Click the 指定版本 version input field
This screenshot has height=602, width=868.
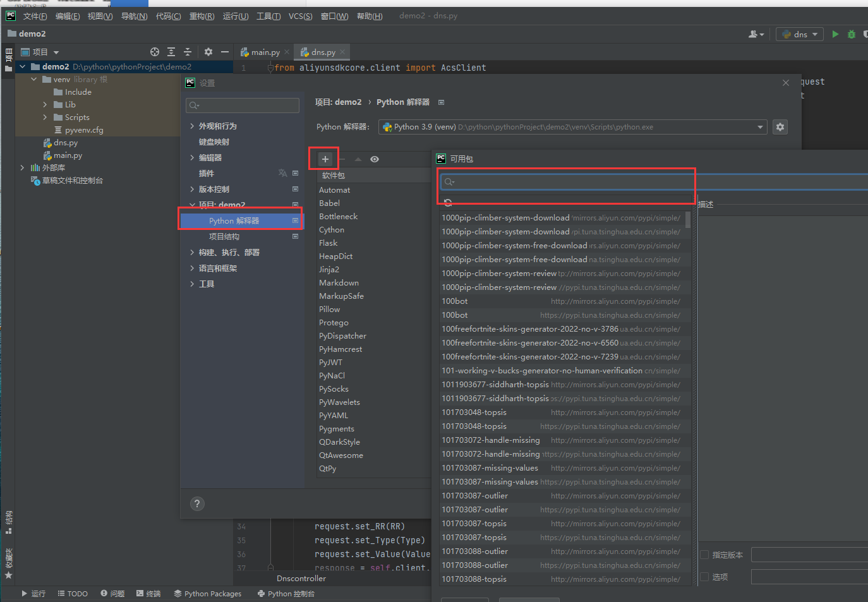coord(809,555)
